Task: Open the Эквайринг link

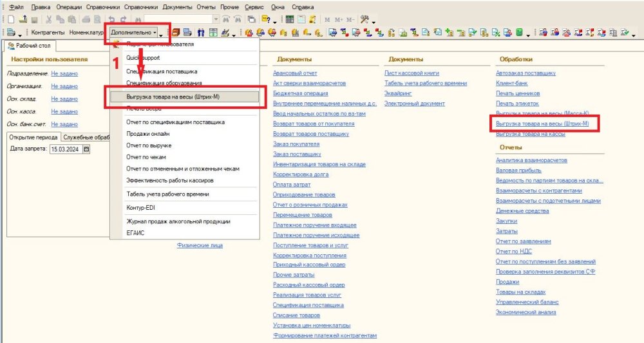Action: pos(397,93)
